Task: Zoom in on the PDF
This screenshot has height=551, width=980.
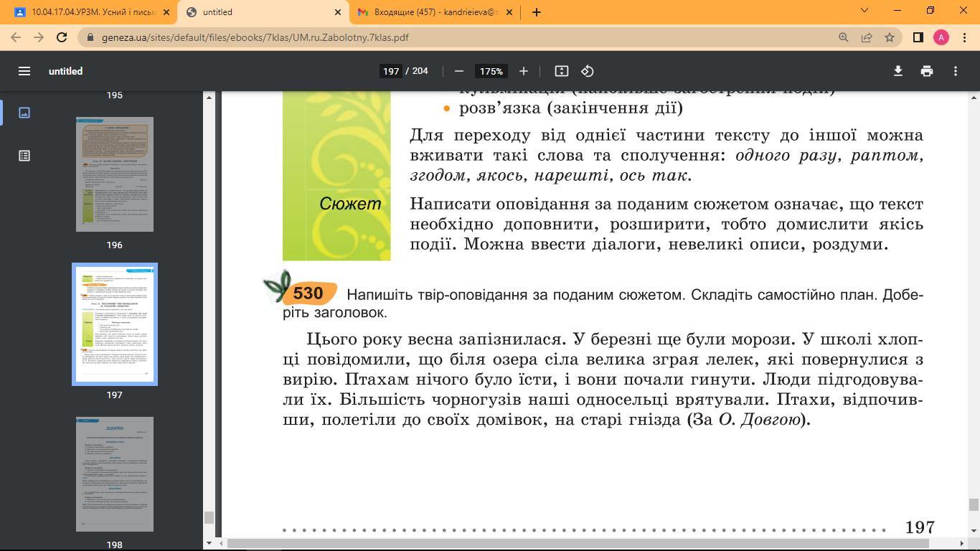Action: point(524,71)
